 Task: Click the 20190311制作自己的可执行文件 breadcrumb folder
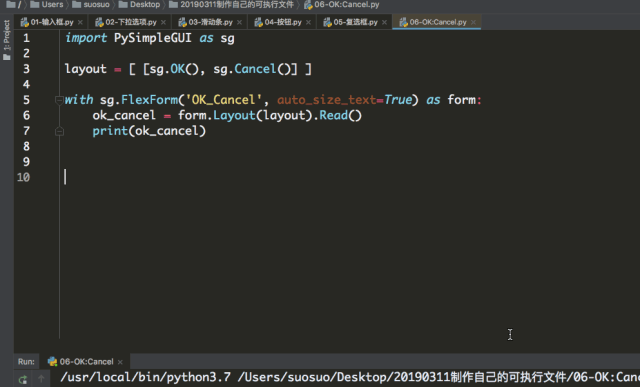[x=231, y=4]
